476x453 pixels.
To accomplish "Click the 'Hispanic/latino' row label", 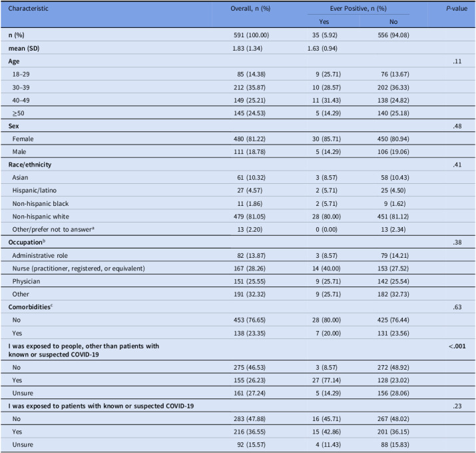I will [35, 191].
